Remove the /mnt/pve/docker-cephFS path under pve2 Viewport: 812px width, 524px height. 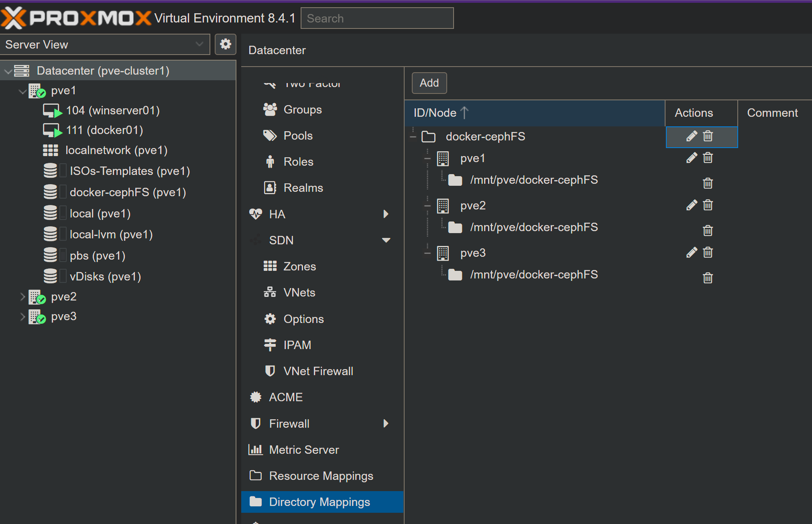click(708, 231)
